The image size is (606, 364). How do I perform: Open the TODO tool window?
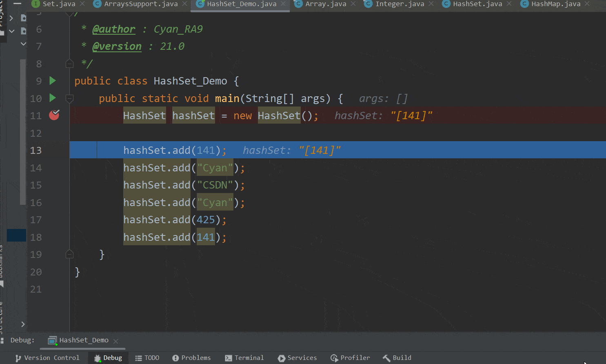pyautogui.click(x=147, y=358)
